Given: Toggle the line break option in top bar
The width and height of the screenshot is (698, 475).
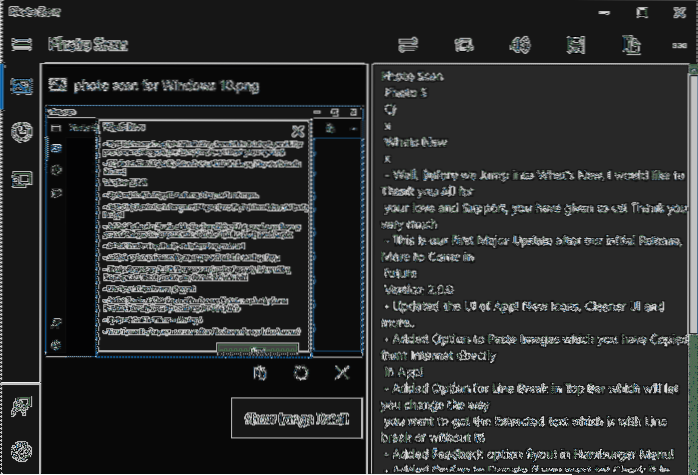Looking at the screenshot, I should click(x=407, y=44).
